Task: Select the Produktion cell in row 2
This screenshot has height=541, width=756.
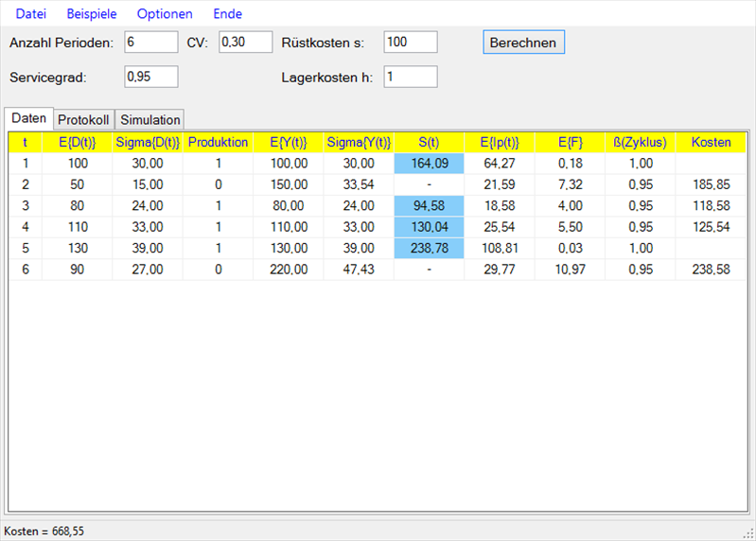Action: pos(218,184)
